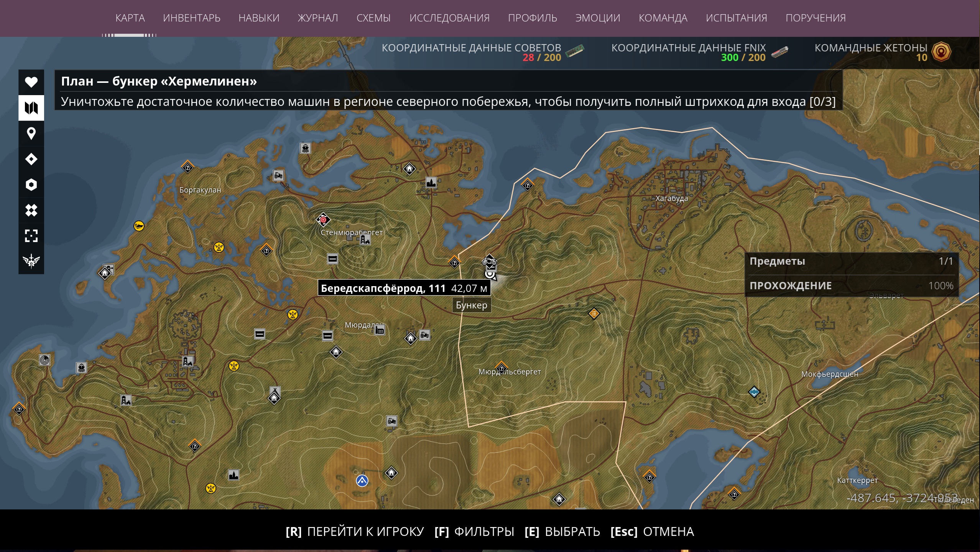The image size is (980, 552).
Task: Select the diamond marker sidebar icon
Action: 31,159
